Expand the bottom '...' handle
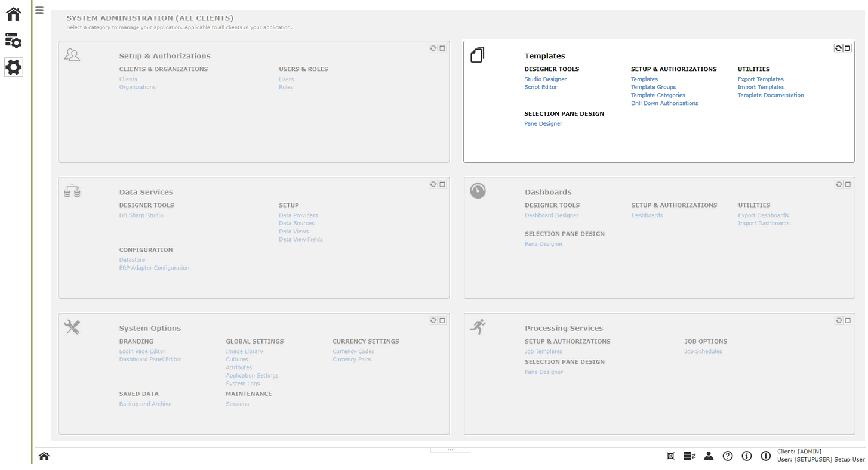Screen dimensions: 868x470 click(450, 450)
